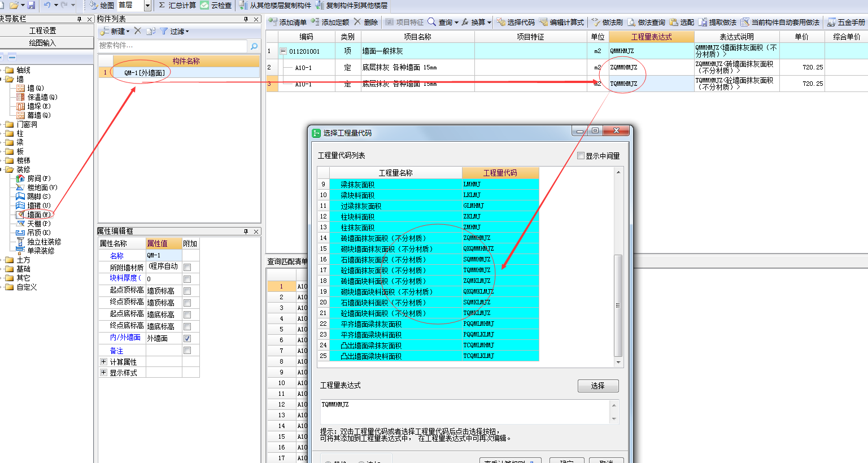Click 当前构件自动套用做法

click(x=780, y=22)
